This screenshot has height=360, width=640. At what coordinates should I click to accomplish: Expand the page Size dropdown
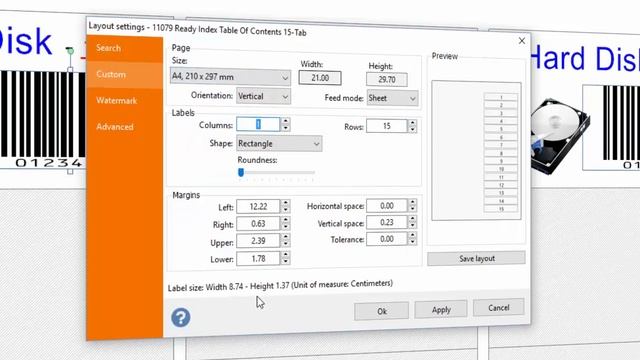click(230, 77)
